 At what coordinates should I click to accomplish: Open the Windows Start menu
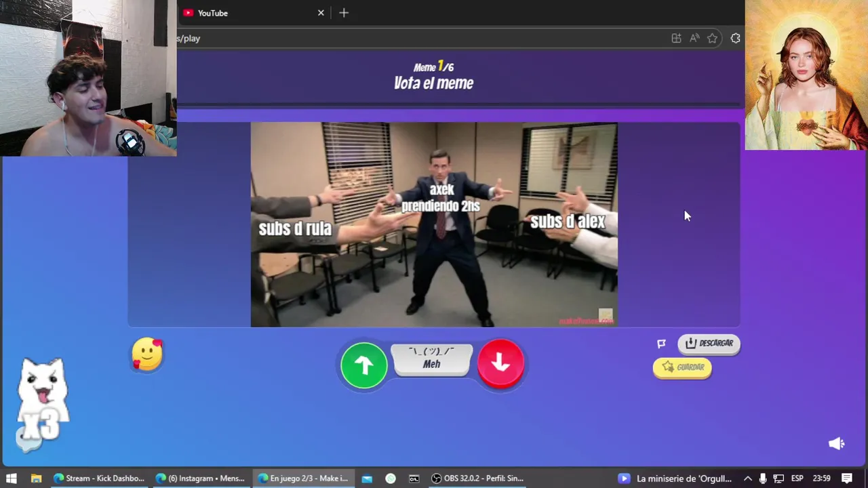(12, 479)
